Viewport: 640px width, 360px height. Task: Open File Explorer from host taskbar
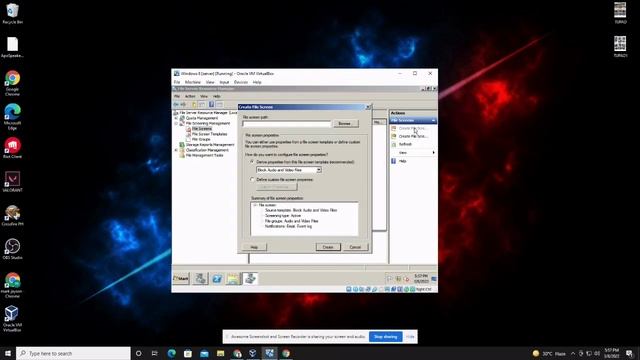(x=220, y=353)
